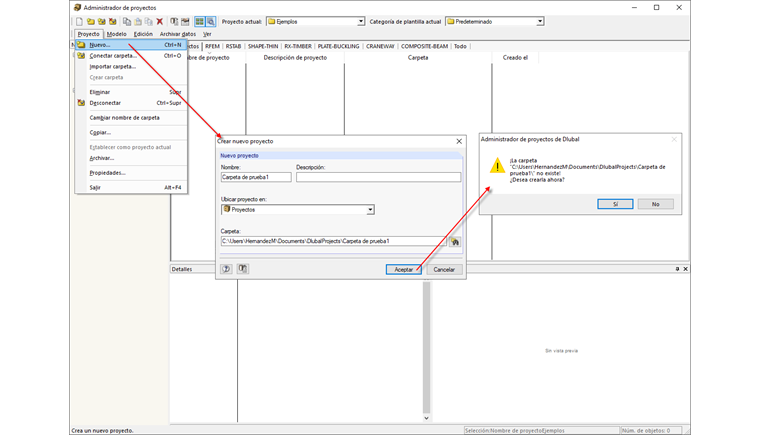
Task: Switch to the RX-TIMBER tab
Action: pos(298,46)
